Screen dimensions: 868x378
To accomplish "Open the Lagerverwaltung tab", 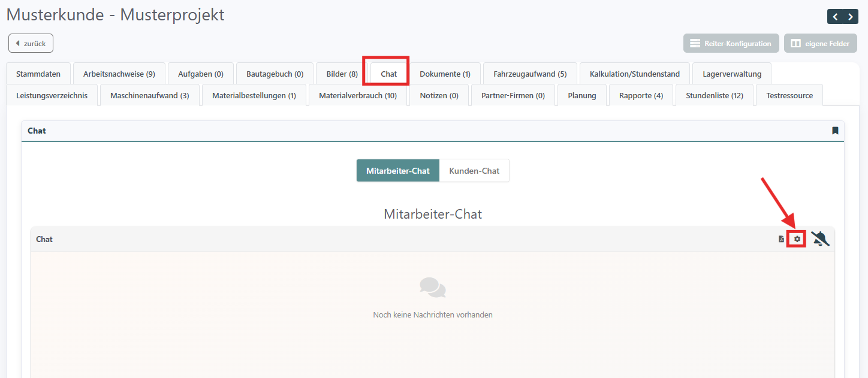I will 732,74.
